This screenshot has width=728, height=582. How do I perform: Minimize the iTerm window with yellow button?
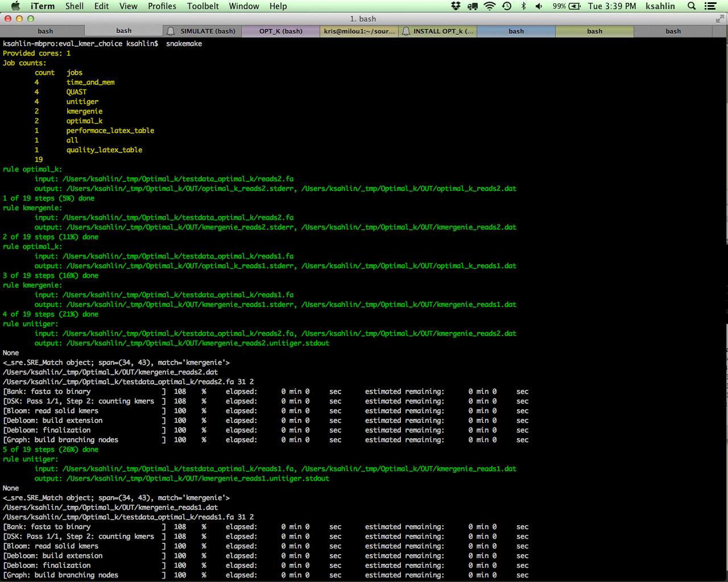19,19
